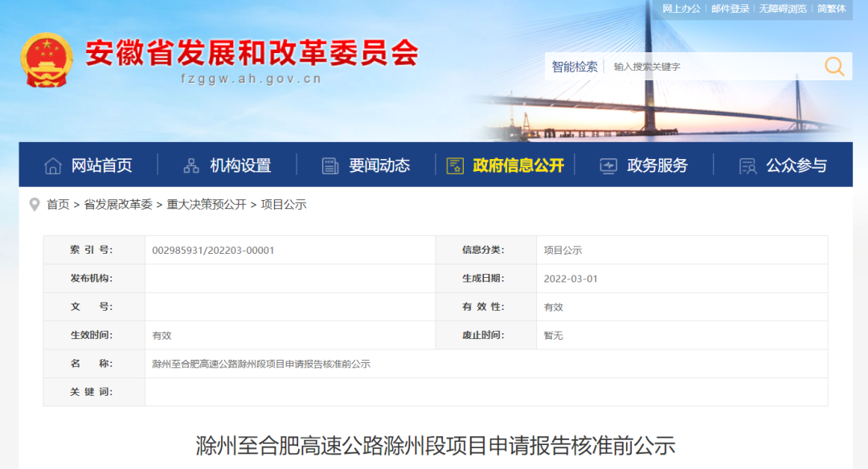Image resolution: width=868 pixels, height=469 pixels.
Task: Switch to traditional Chinese via 简繁体
Action: [x=831, y=9]
